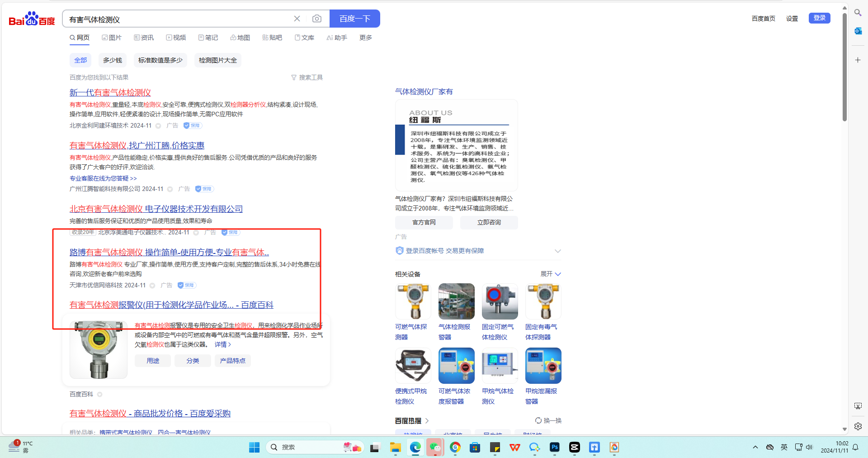
Task: Open the 新一代有害气体检测仪 result
Action: [x=110, y=92]
